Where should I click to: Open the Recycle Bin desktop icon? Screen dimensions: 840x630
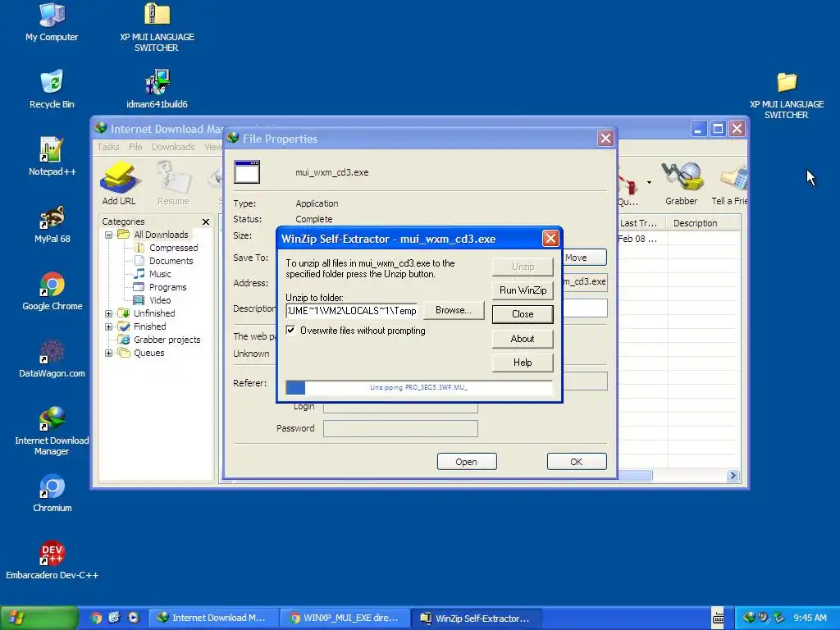coord(52,89)
